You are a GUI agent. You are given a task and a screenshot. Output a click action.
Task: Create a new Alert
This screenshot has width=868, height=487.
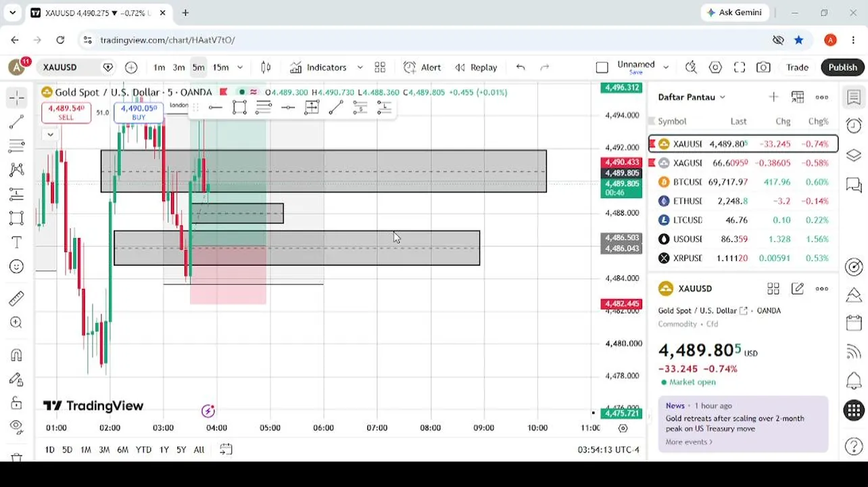pos(423,67)
